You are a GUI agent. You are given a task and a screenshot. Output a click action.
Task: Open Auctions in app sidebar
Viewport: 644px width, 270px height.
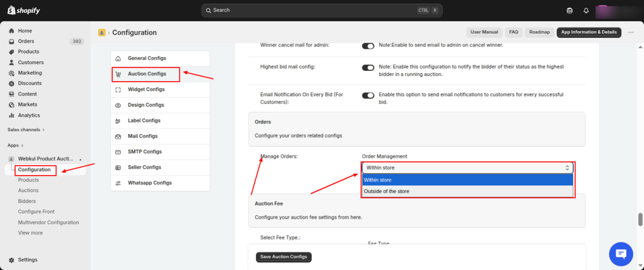tap(28, 191)
